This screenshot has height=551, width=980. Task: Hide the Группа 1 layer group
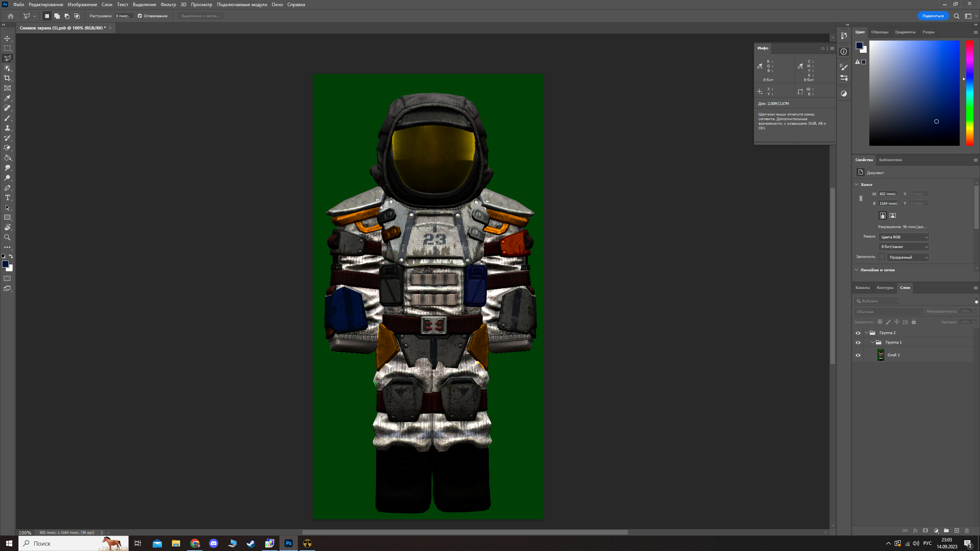click(x=858, y=342)
